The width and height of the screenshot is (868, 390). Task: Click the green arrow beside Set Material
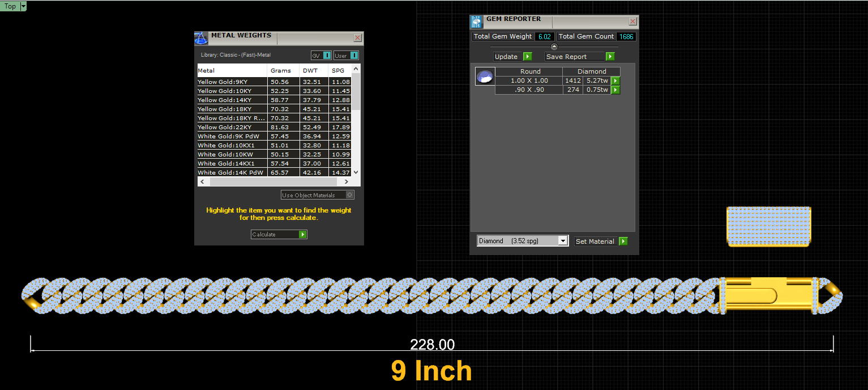[x=623, y=241]
